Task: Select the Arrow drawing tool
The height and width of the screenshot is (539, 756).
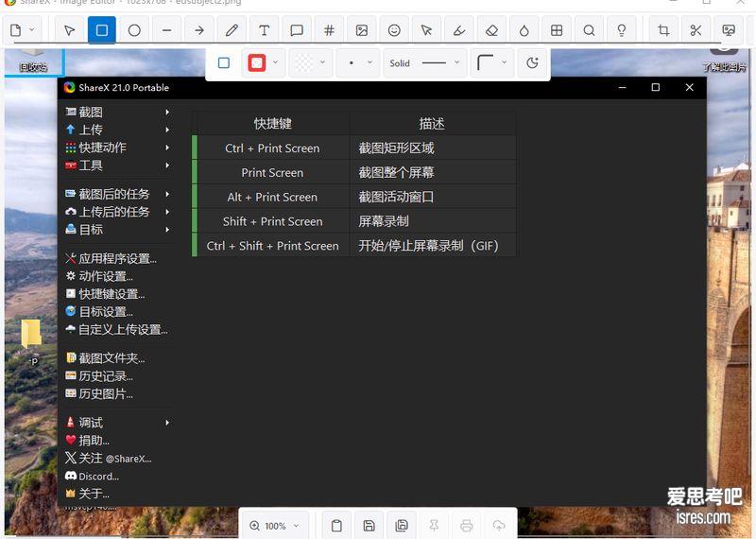Action: pos(199,30)
